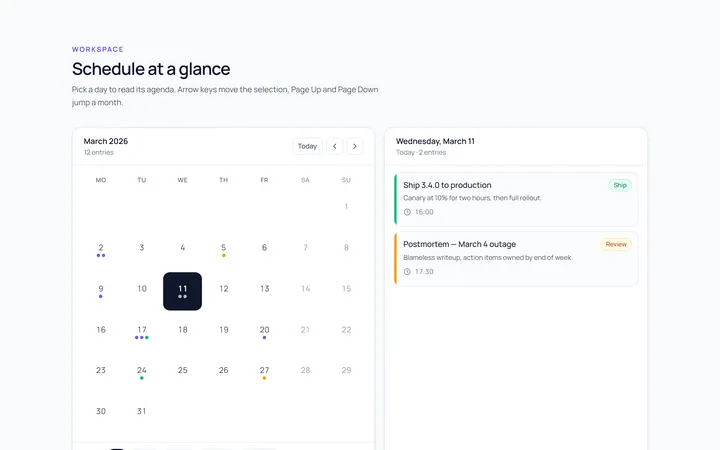
Task: Pick Saturday March 21
Action: [x=305, y=330]
